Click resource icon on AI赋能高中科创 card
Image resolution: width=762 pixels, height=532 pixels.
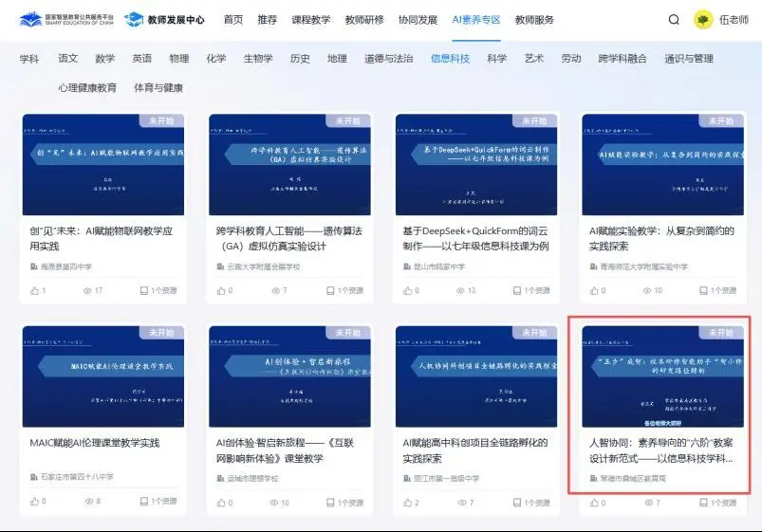click(517, 503)
